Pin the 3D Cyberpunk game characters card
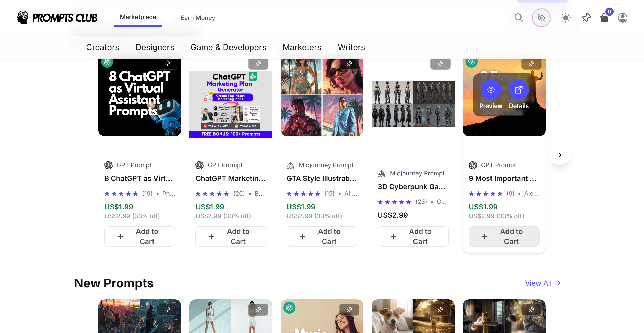The image size is (644, 333). (440, 64)
